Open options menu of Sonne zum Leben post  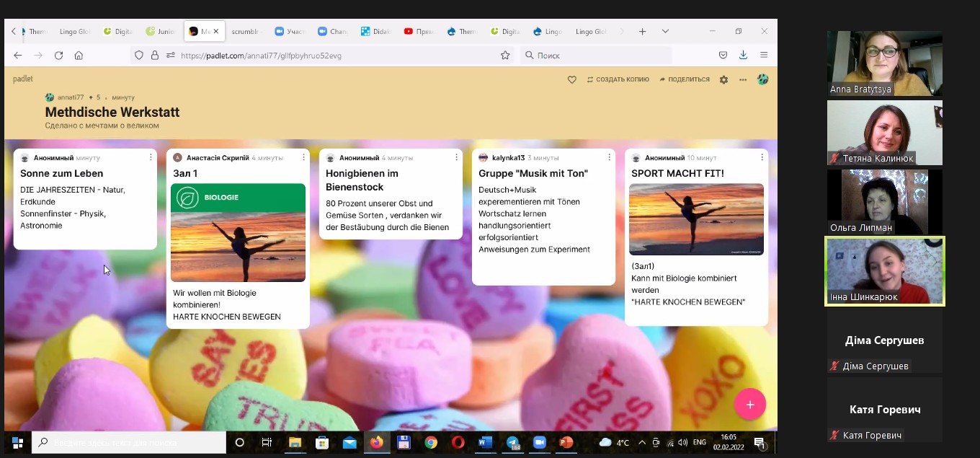point(151,157)
